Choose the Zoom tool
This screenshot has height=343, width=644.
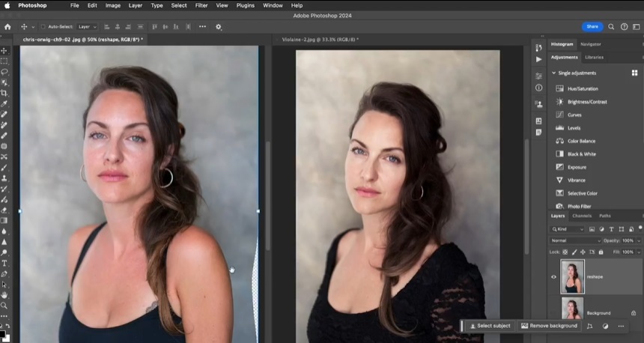pyautogui.click(x=4, y=306)
